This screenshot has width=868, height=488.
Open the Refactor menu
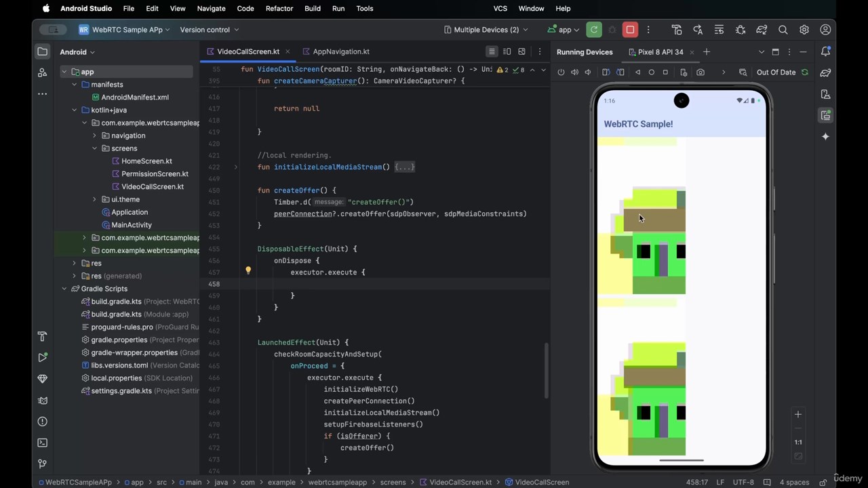(279, 9)
